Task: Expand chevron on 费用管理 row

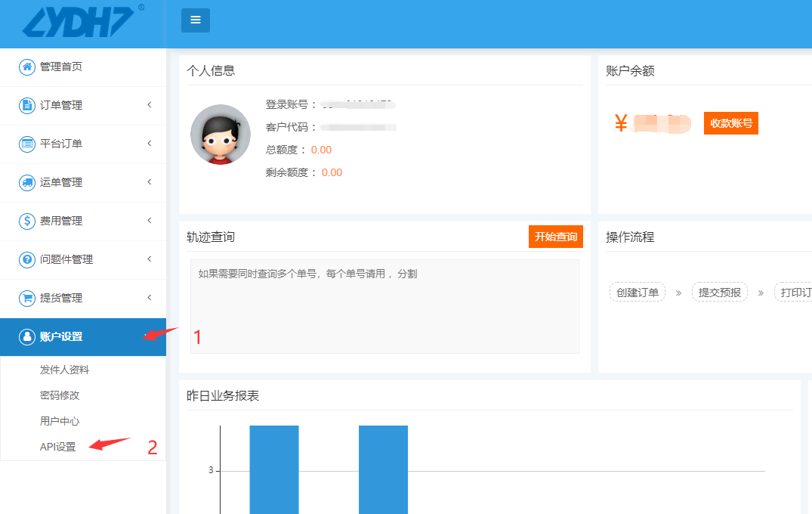Action: tap(149, 220)
